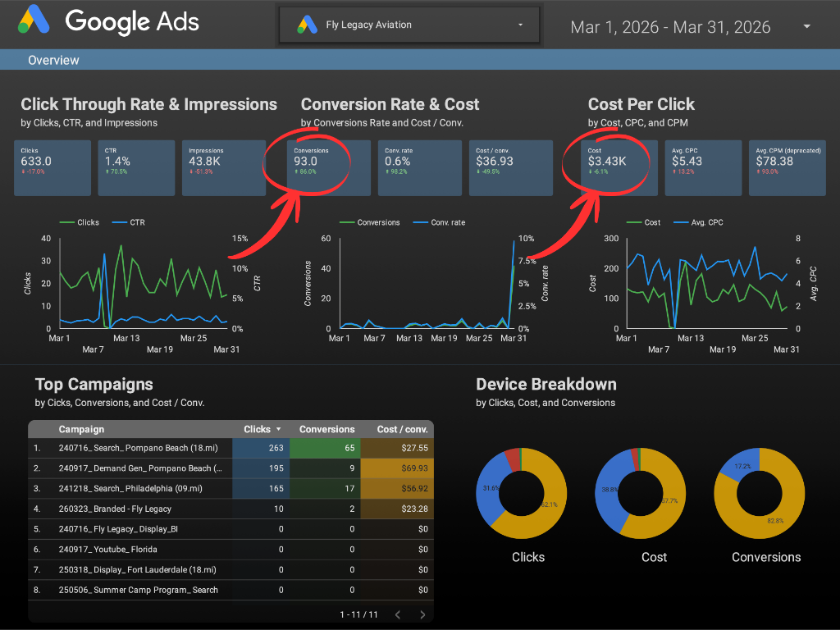Go to next page of campaigns table
This screenshot has height=630, width=840.
point(422,614)
